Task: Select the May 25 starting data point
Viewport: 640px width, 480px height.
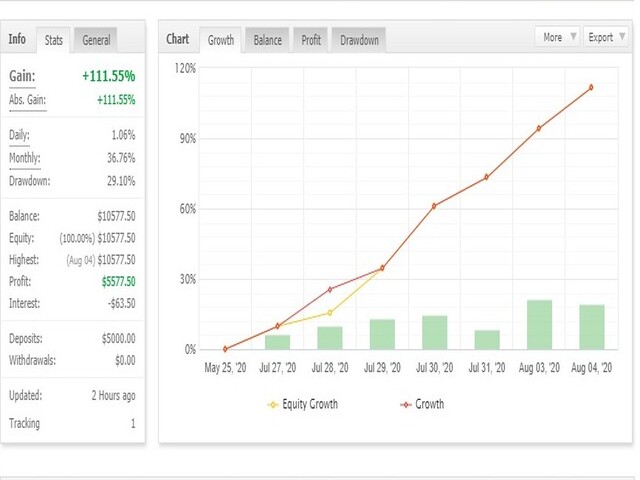Action: tap(225, 349)
